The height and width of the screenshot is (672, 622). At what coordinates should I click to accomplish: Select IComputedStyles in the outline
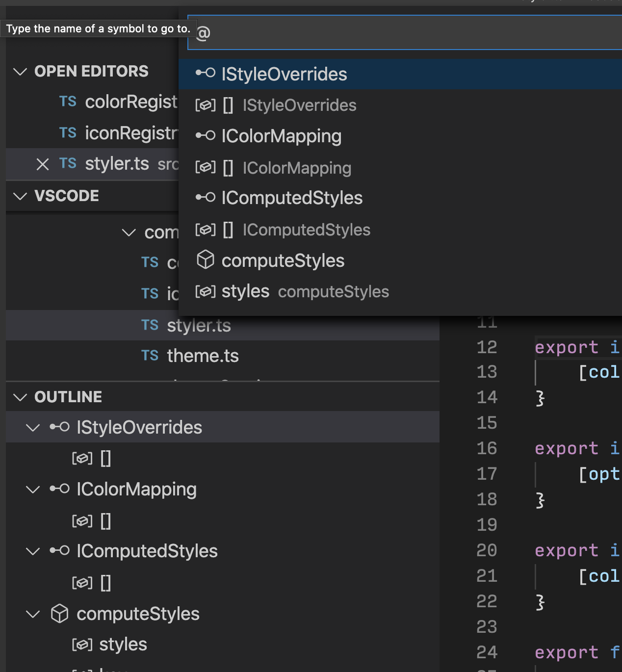click(223, 551)
